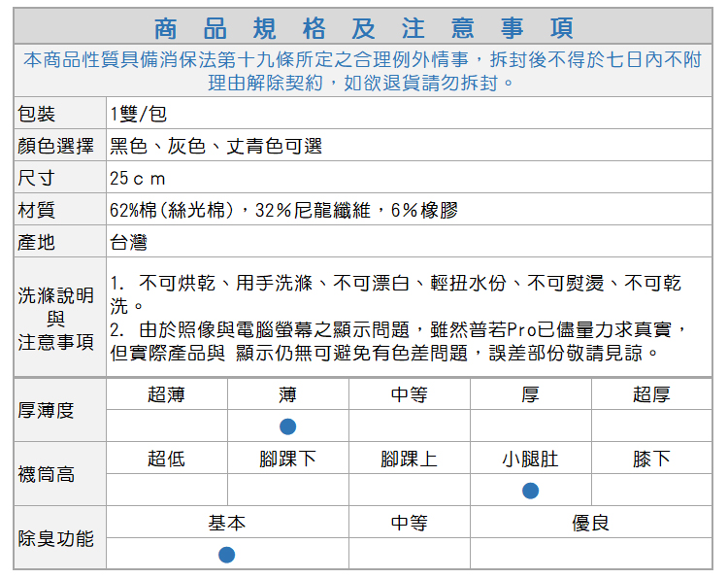This screenshot has height=579, width=728.
Task: Select the 除臭功能 row label
Action: [x=56, y=537]
